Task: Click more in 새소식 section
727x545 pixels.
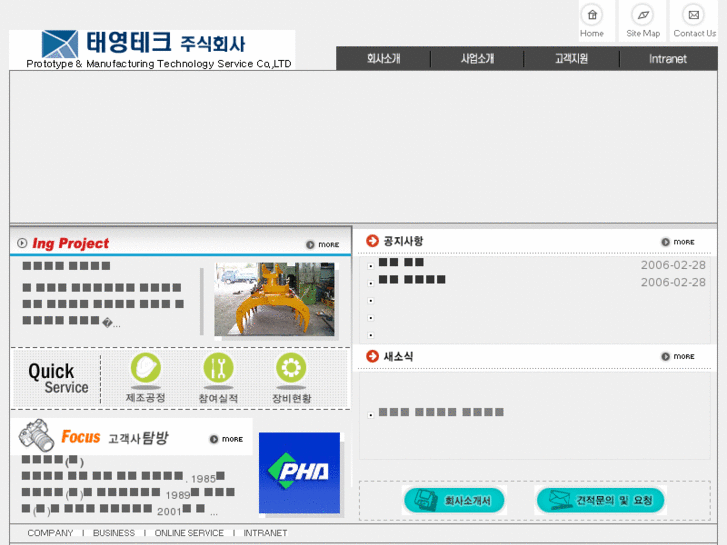Action: (678, 356)
